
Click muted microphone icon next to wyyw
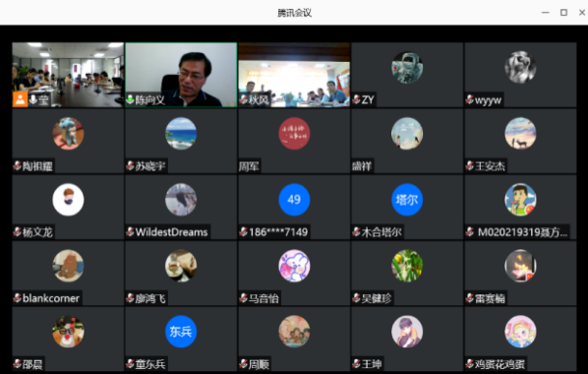coord(469,99)
